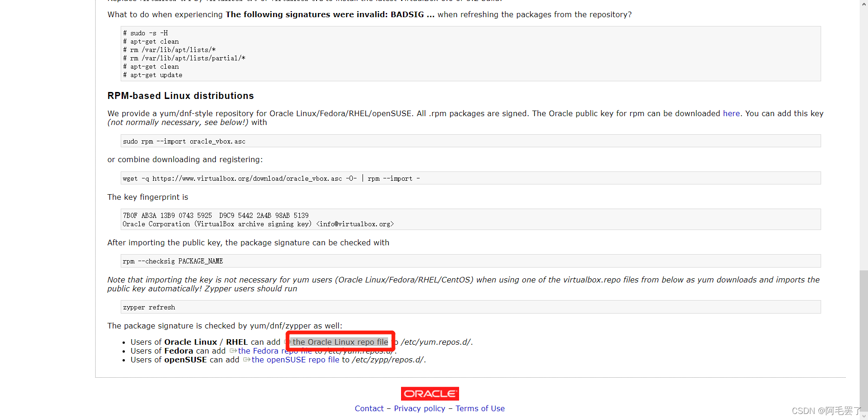Click the vertical page scrollbar thumb

pyautogui.click(x=863, y=341)
